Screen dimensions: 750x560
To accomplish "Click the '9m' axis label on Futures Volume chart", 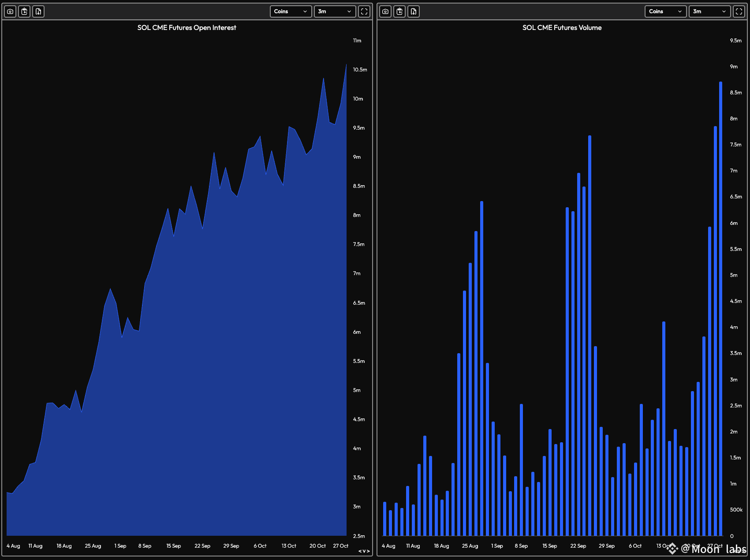I will pos(734,67).
